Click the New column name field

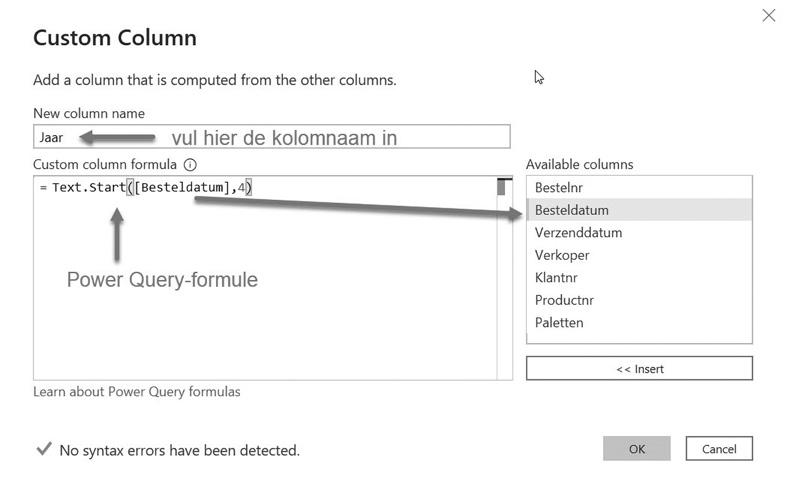click(x=271, y=137)
